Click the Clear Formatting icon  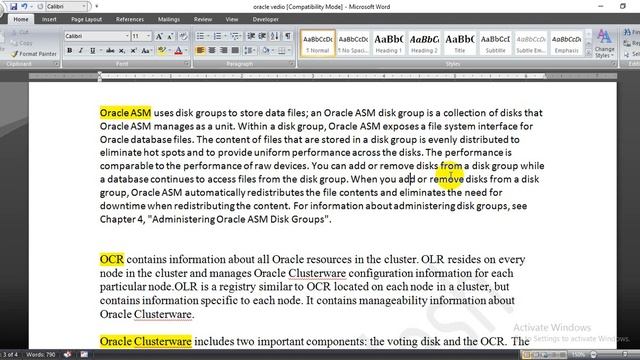183,36
